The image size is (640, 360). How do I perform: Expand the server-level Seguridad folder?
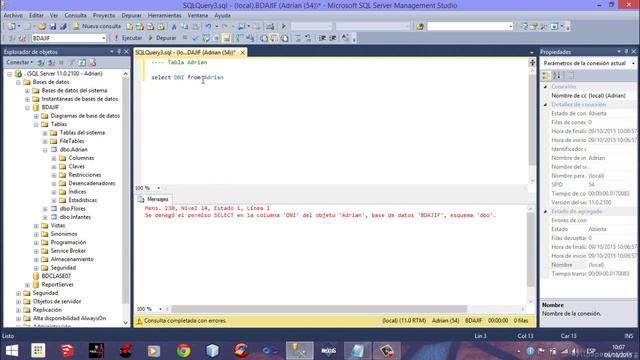tap(18, 293)
